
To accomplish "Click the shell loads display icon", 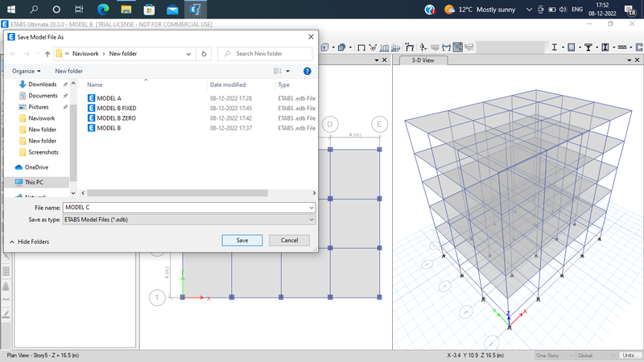I will pyautogui.click(x=395, y=47).
